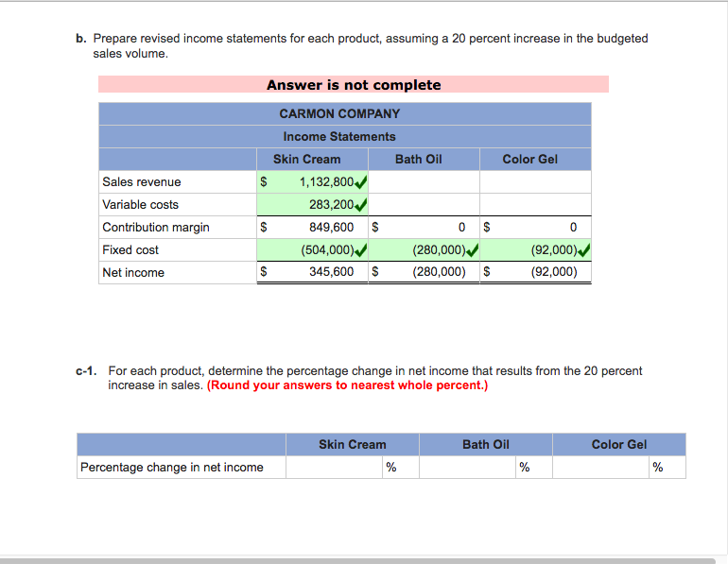Click Bath Oil Sales revenue input cell
Screen dimensions: 728x564
[x=424, y=181]
